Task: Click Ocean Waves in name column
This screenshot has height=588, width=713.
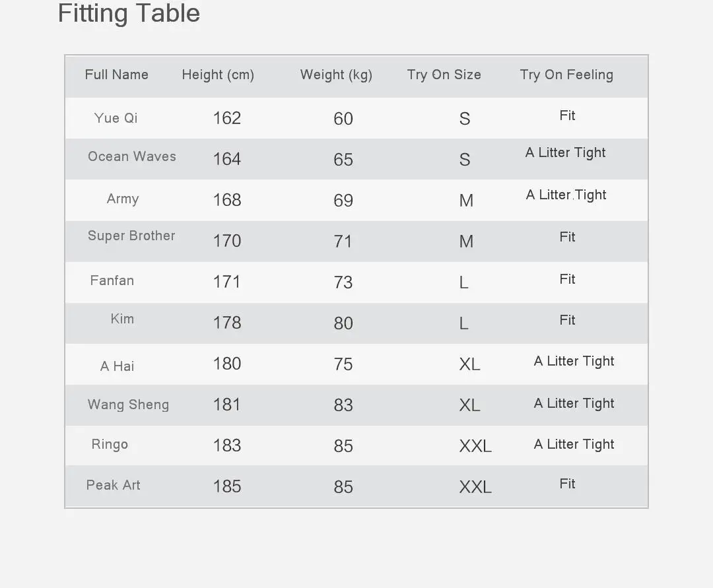Action: [x=132, y=156]
